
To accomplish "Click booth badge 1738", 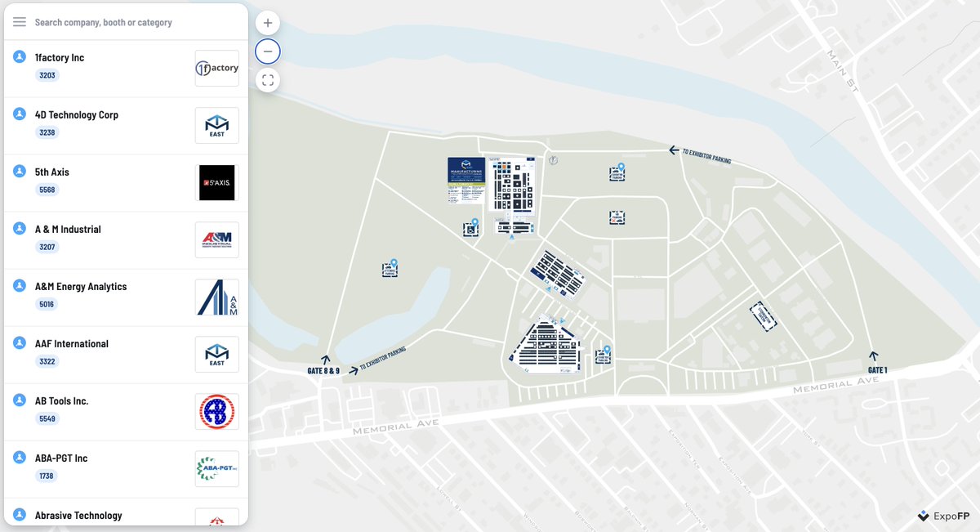I will tap(47, 476).
